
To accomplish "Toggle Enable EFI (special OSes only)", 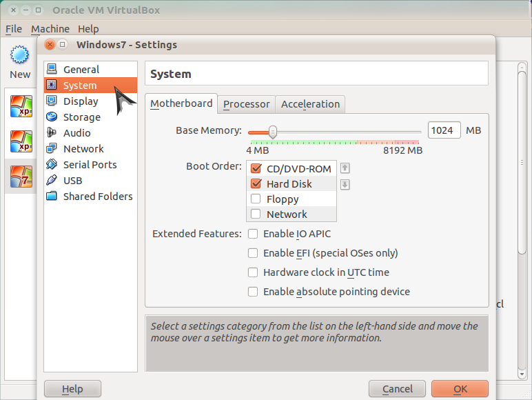I will coord(253,253).
